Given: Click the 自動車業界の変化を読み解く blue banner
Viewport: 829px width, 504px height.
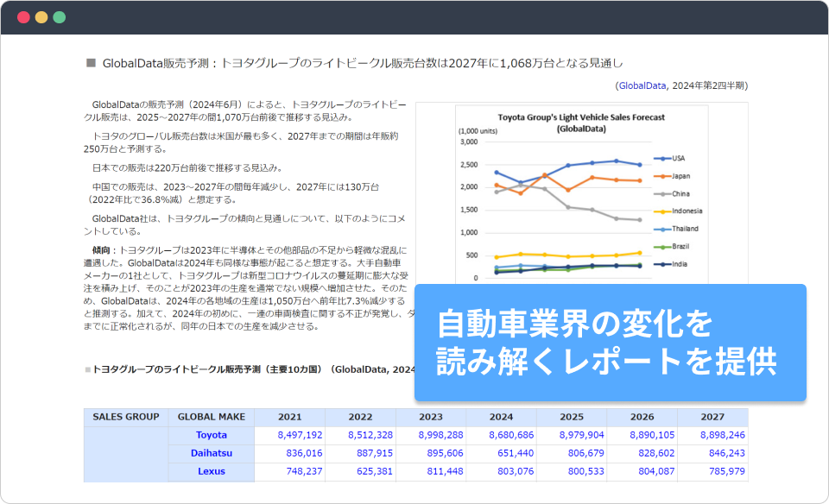Looking at the screenshot, I should pyautogui.click(x=611, y=343).
